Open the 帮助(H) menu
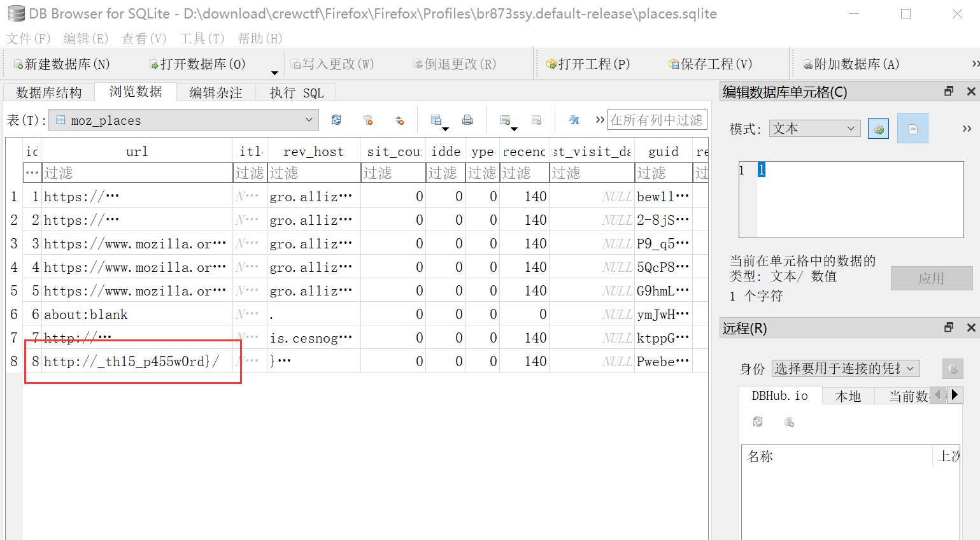The width and height of the screenshot is (980, 540). click(x=260, y=38)
